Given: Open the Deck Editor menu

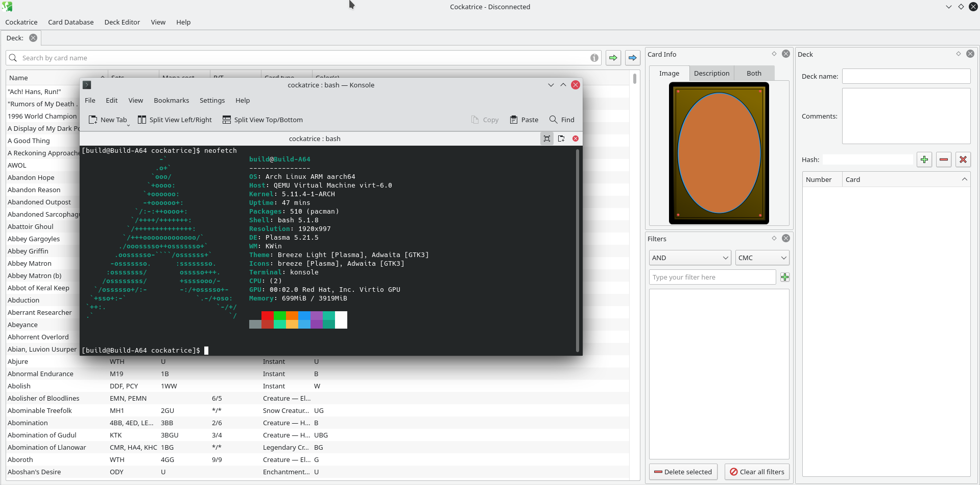Looking at the screenshot, I should click(x=122, y=22).
